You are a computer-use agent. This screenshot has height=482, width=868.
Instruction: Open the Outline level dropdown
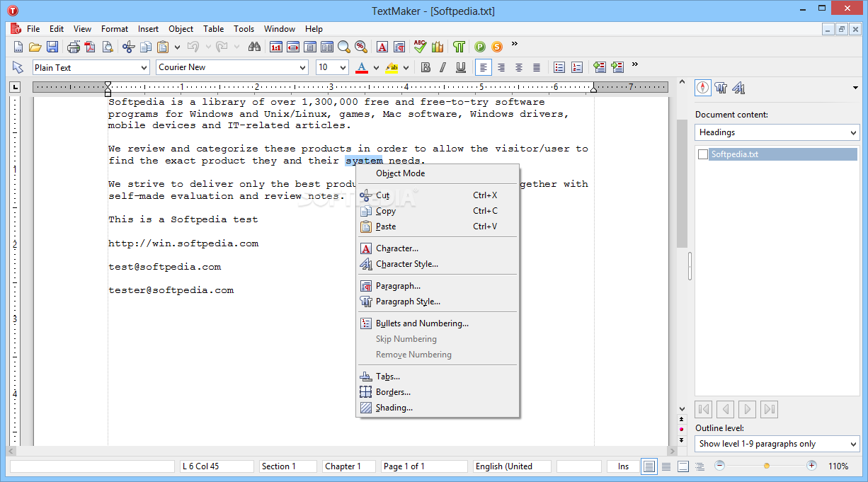tap(777, 444)
